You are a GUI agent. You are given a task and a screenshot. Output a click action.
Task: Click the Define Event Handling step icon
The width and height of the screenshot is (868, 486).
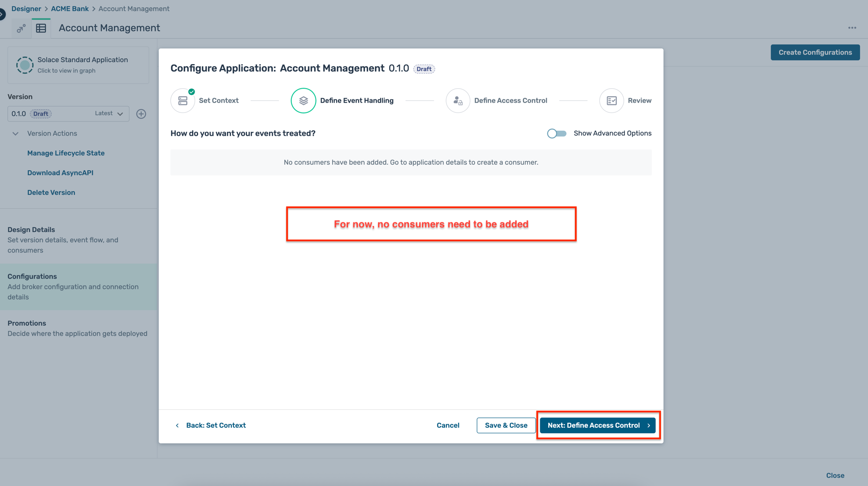click(x=304, y=101)
